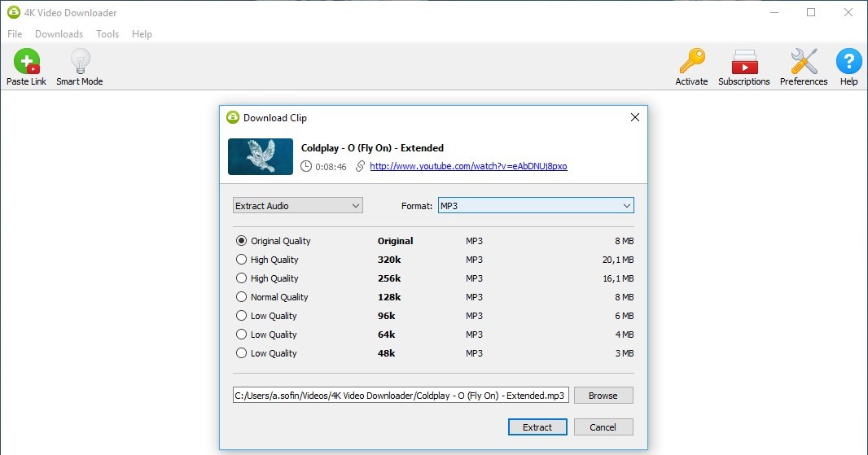Click the 16,1 MB size value
The height and width of the screenshot is (455, 868).
(x=618, y=278)
